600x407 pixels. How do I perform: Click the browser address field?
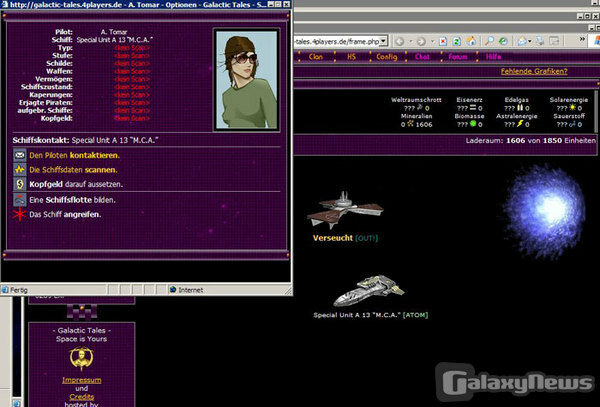pyautogui.click(x=337, y=41)
